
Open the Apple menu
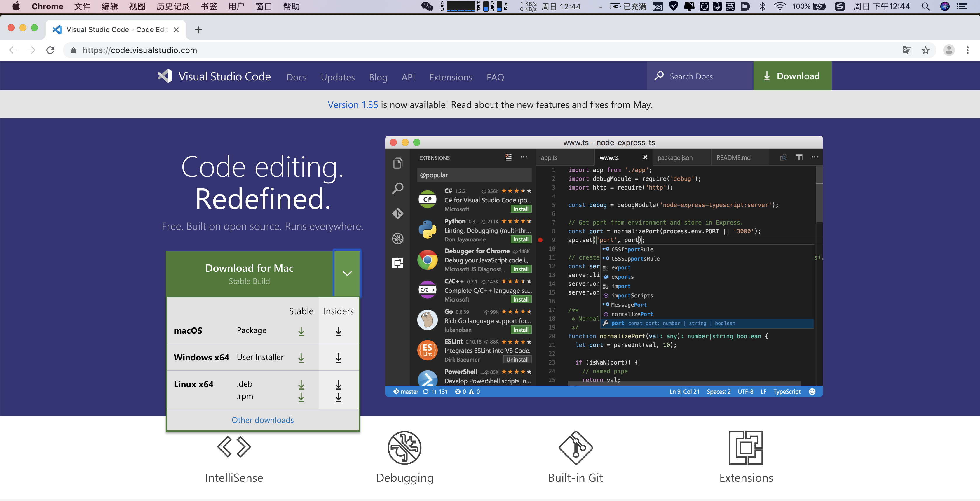[x=16, y=6]
